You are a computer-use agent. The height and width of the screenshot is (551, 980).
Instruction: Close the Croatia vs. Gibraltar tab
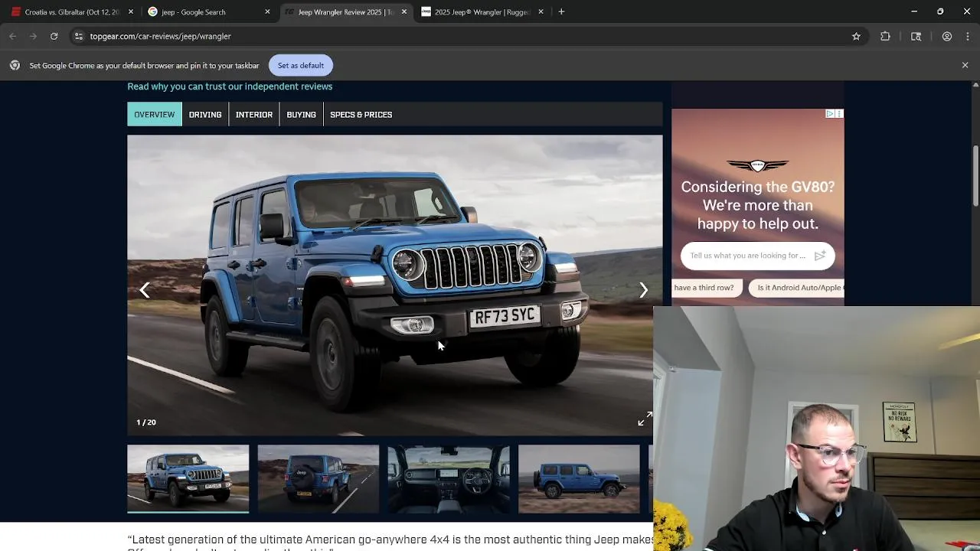[x=130, y=11]
